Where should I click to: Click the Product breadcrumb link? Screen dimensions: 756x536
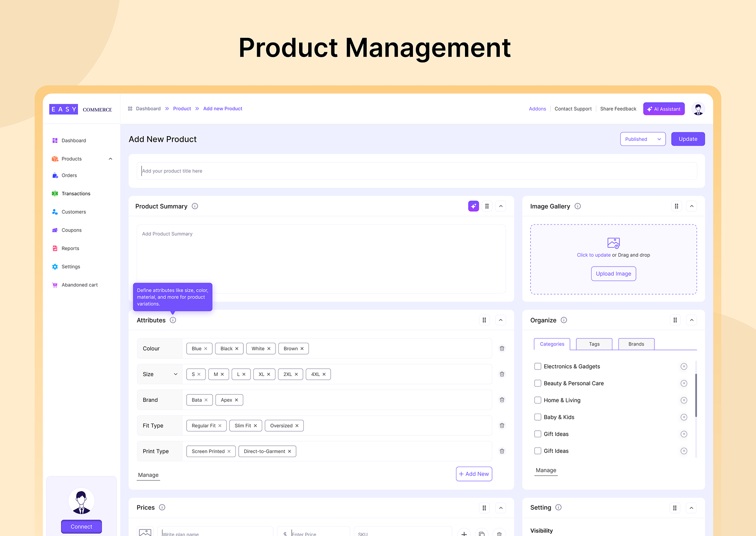[182, 109]
